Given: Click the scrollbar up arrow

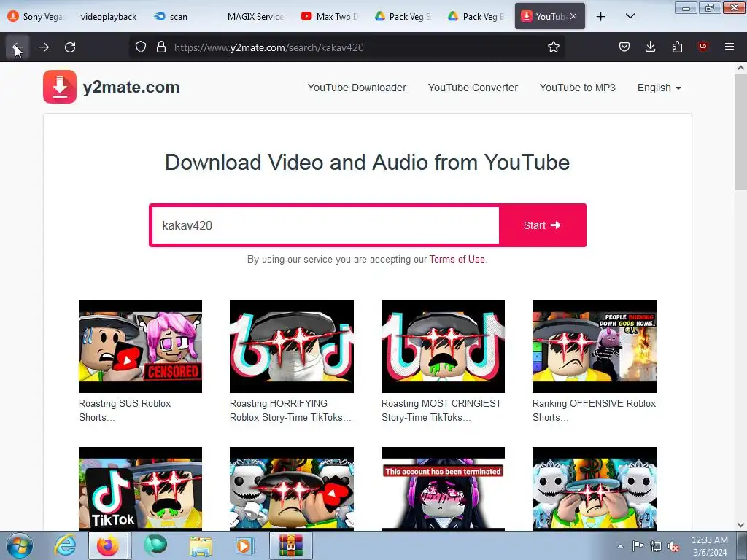Looking at the screenshot, I should click(x=740, y=68).
